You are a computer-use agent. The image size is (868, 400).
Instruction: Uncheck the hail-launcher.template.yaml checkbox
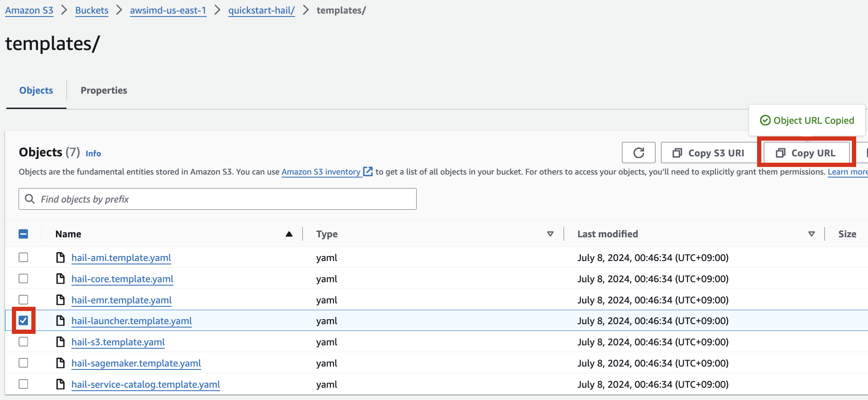coord(23,320)
